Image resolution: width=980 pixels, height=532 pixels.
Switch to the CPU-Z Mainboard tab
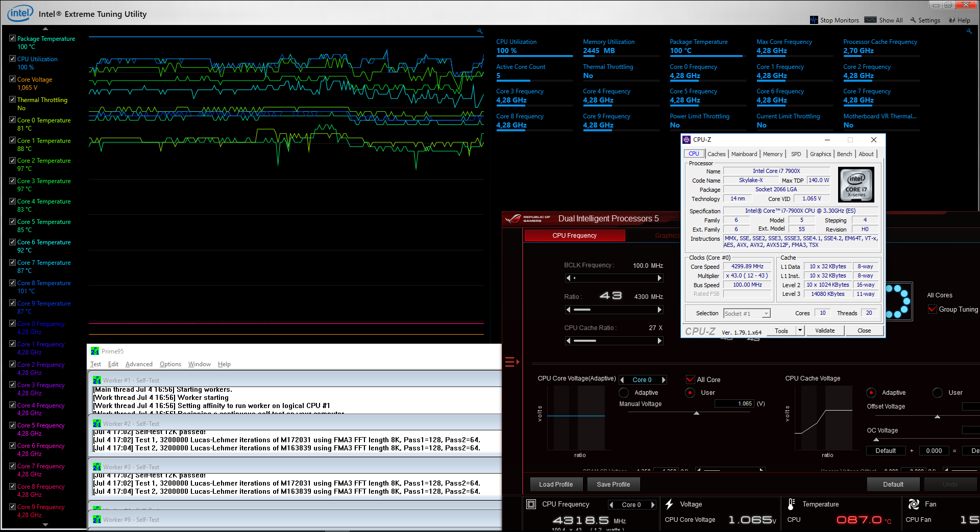pos(744,154)
